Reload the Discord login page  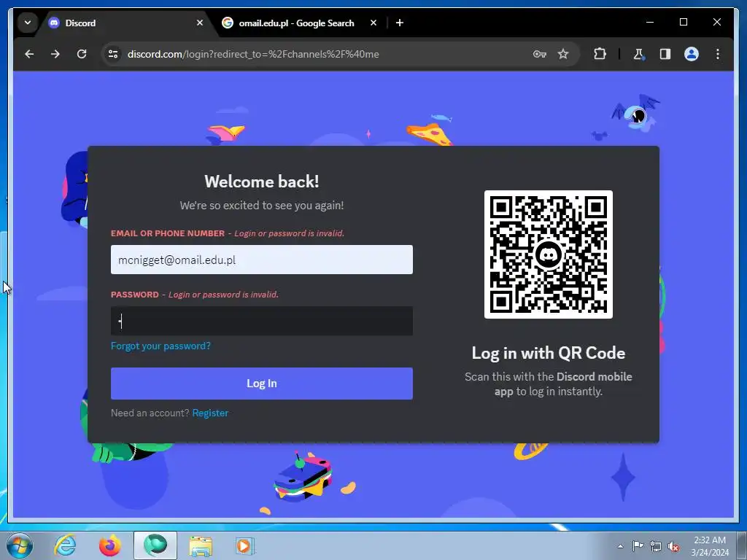[x=82, y=54]
